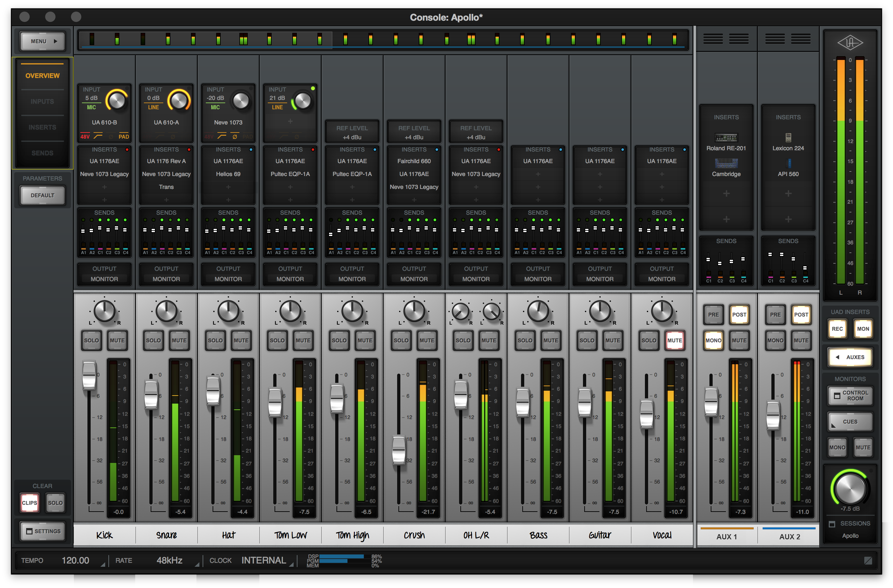This screenshot has width=893, height=588.
Task: Toggle 48V phantom power on Kick input
Action: [85, 136]
